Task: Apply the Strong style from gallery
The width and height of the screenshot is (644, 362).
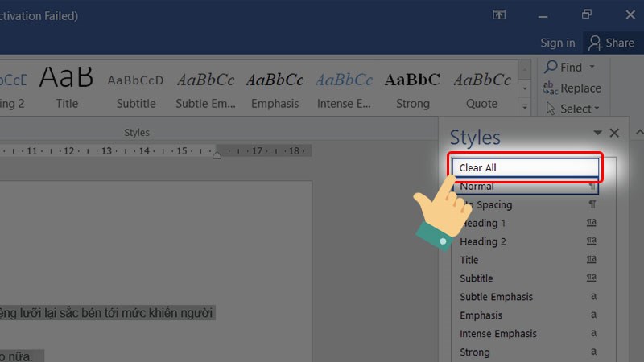Action: tap(412, 88)
